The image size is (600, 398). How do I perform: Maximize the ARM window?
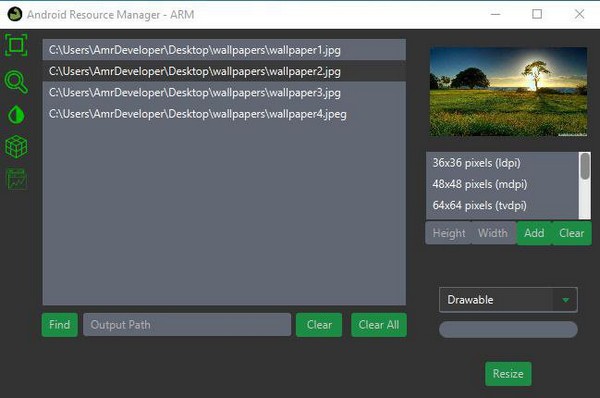[x=537, y=15]
